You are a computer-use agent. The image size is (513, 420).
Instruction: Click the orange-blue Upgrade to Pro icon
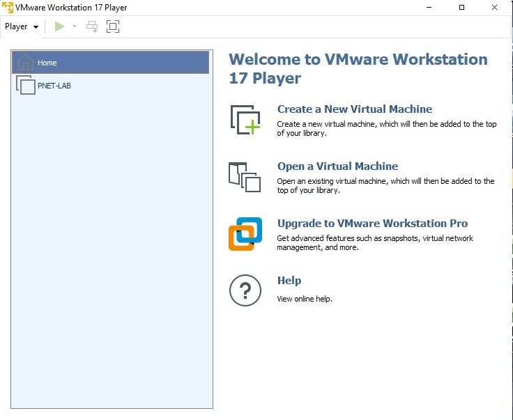pyautogui.click(x=245, y=234)
